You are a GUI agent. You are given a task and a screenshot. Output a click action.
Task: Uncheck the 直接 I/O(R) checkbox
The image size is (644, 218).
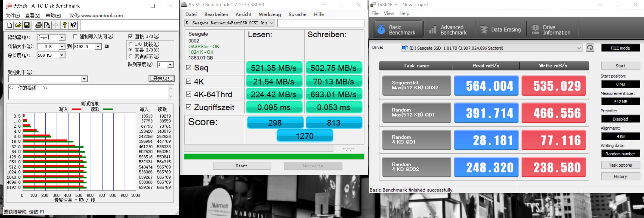click(130, 37)
